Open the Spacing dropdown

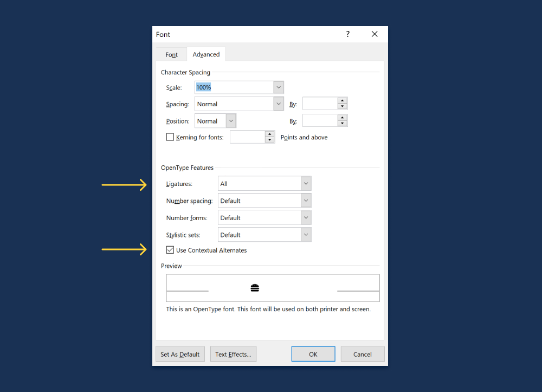pos(278,104)
